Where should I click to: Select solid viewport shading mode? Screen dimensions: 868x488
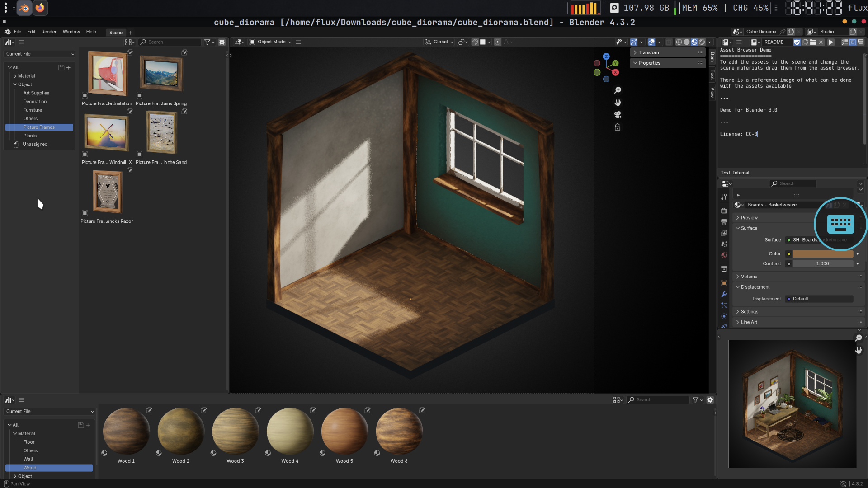point(687,42)
